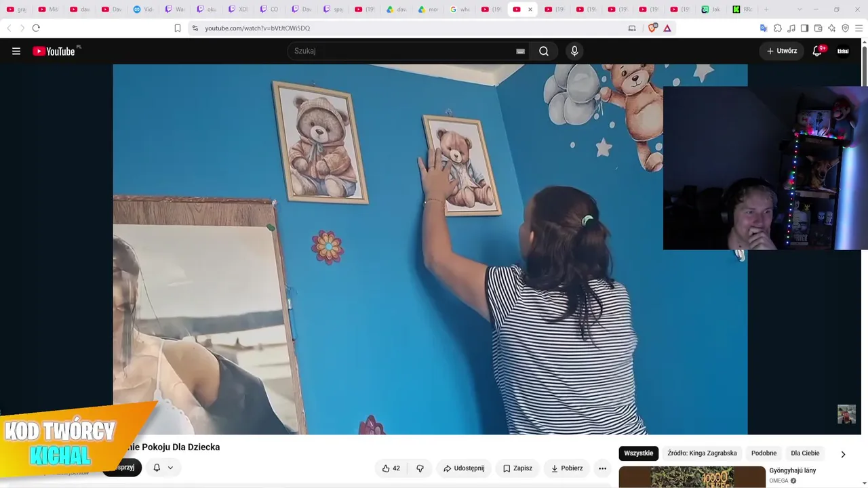Go forward in browser history

pyautogui.click(x=22, y=28)
